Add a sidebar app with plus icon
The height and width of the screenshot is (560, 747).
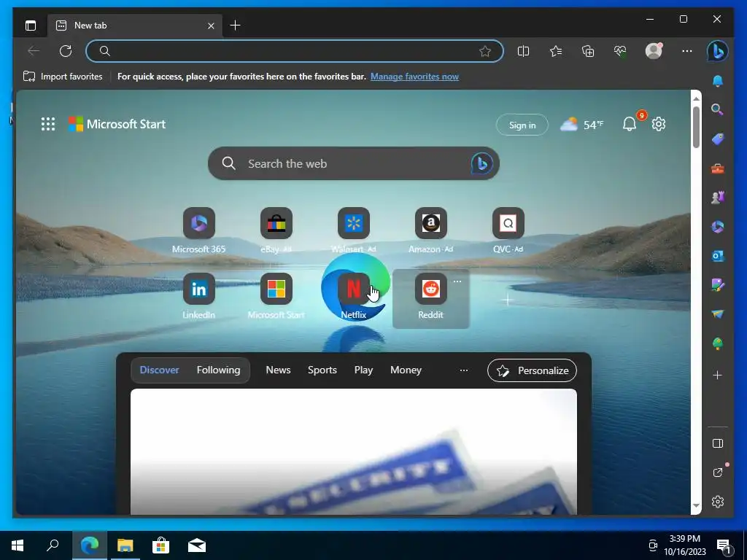(x=718, y=376)
